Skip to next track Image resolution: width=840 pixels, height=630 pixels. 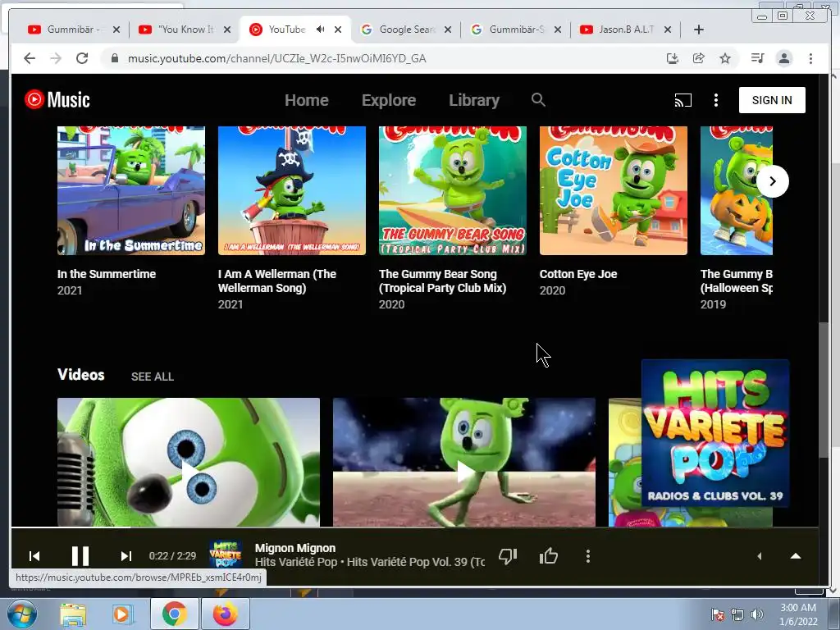click(x=126, y=556)
